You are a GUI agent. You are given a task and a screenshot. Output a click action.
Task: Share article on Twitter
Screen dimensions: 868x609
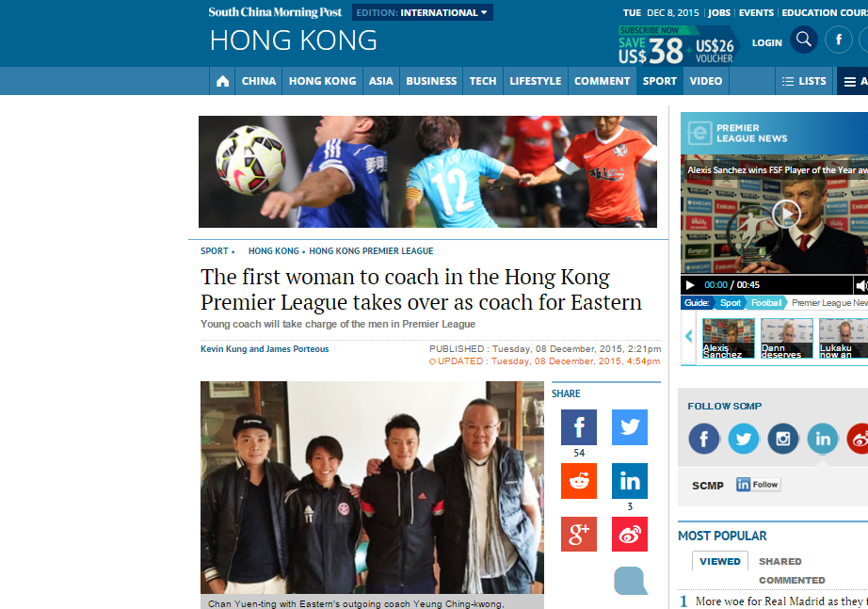coord(630,427)
